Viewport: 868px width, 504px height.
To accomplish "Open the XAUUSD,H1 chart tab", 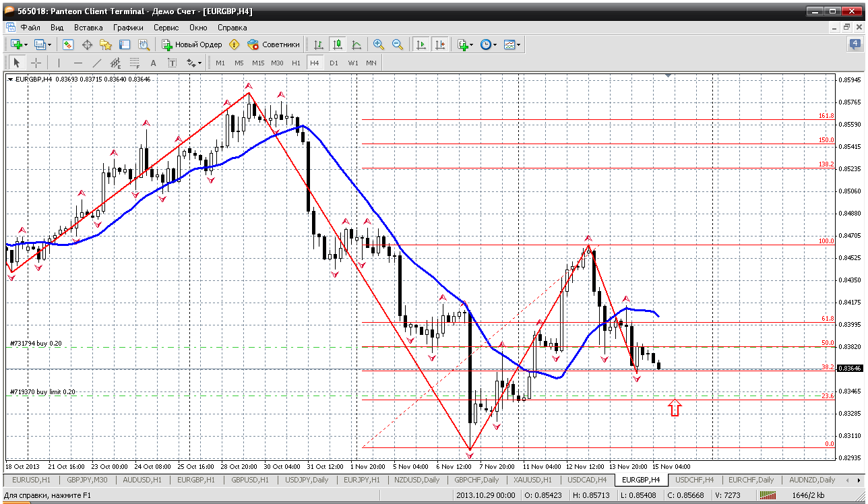I will tap(533, 480).
